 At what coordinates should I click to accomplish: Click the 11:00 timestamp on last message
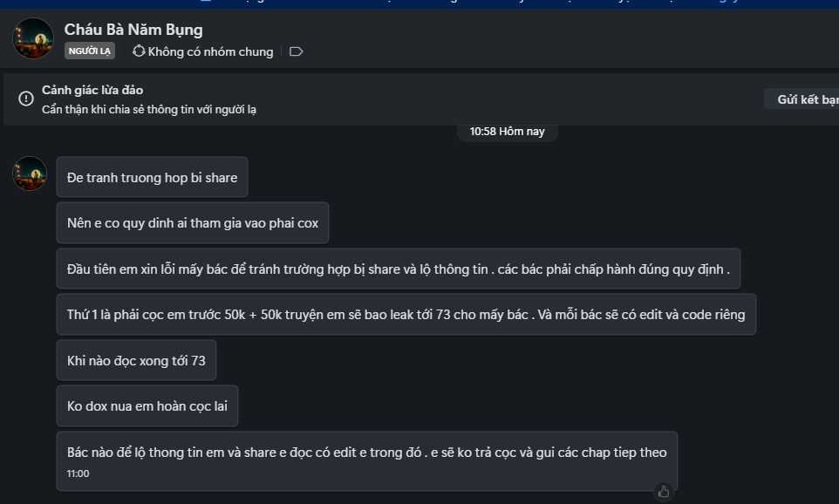[78, 474]
